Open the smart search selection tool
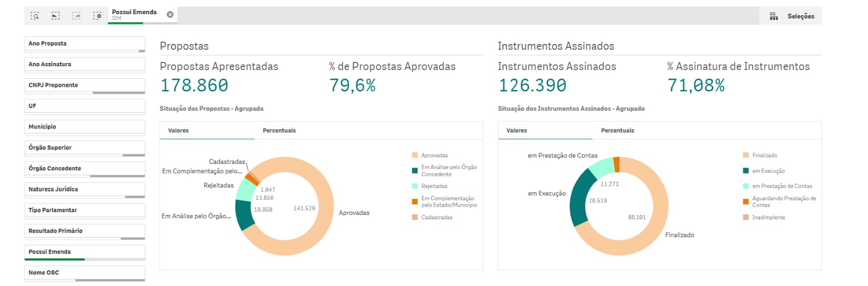868x286 pixels. (35, 16)
